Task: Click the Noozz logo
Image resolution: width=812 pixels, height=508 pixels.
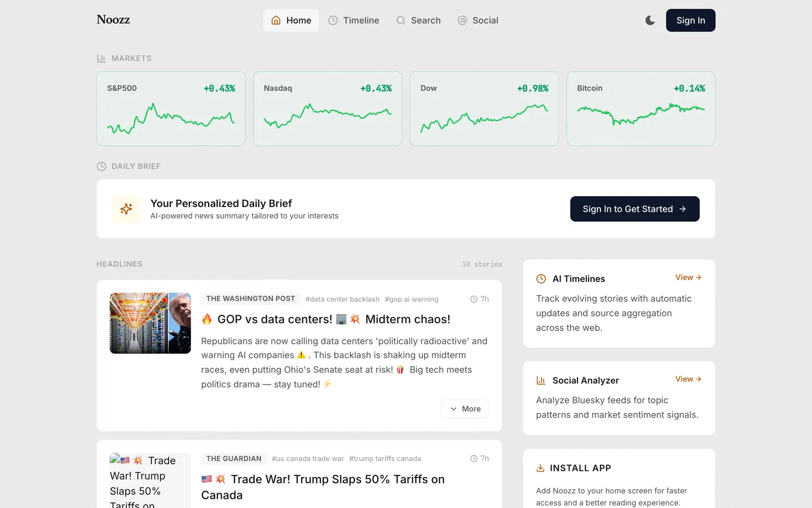Action: [x=113, y=20]
